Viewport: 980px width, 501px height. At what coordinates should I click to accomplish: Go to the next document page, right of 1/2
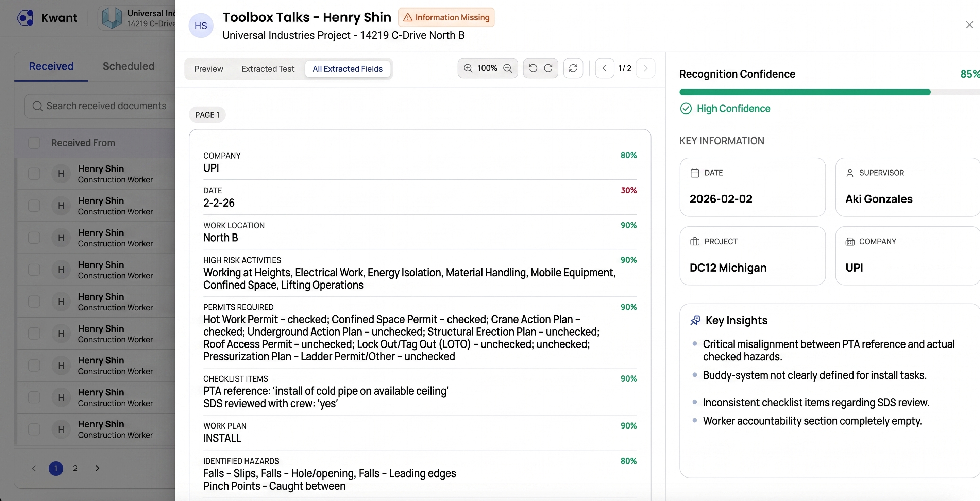click(x=646, y=68)
